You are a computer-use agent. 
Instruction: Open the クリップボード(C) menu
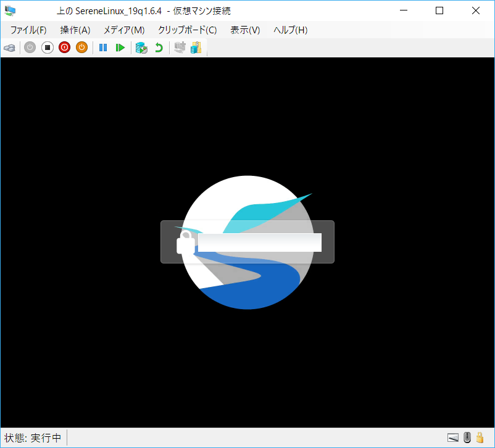pyautogui.click(x=187, y=30)
